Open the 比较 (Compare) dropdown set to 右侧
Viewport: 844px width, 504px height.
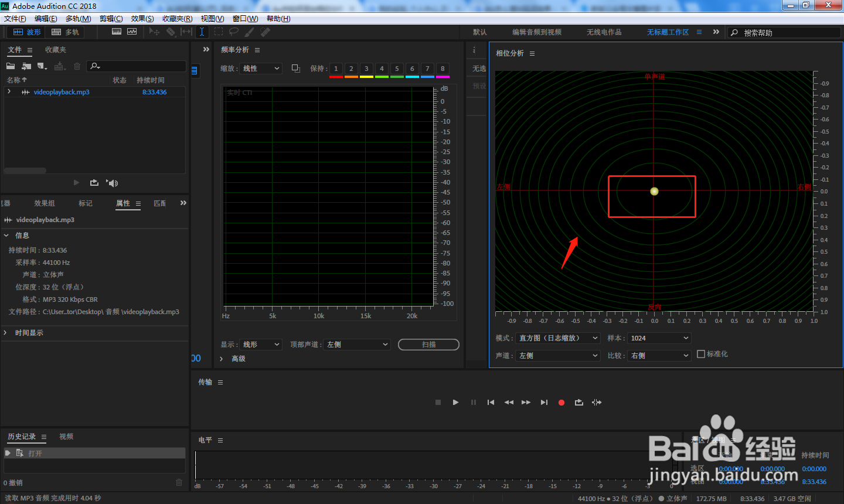point(659,356)
